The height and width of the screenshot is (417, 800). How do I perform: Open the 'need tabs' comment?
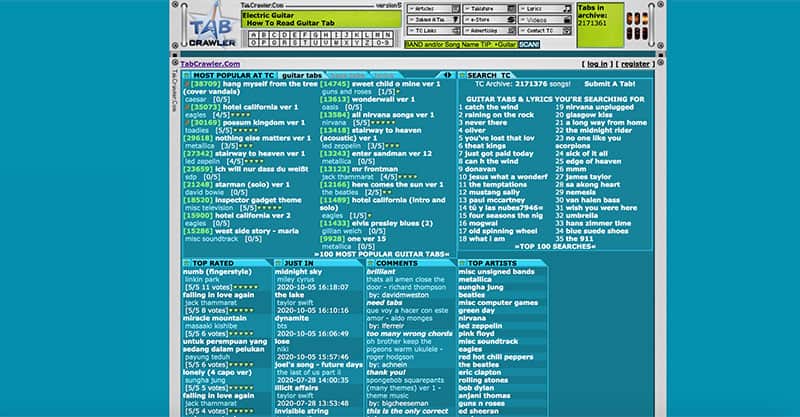click(384, 303)
